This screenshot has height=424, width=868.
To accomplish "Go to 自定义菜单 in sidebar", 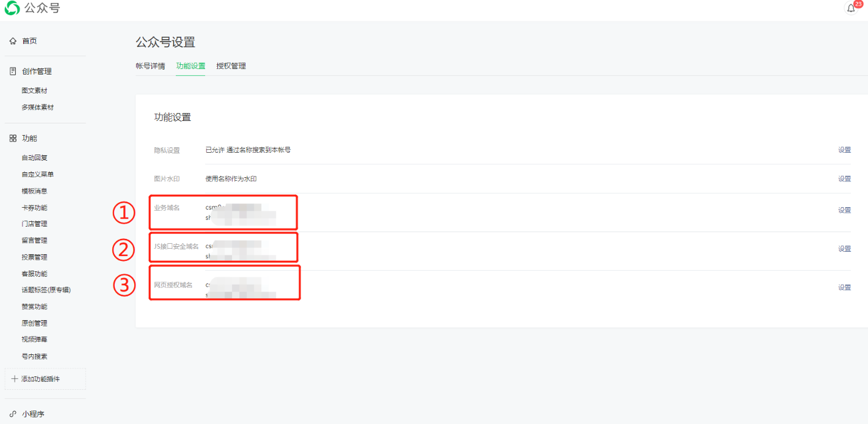I will click(37, 174).
